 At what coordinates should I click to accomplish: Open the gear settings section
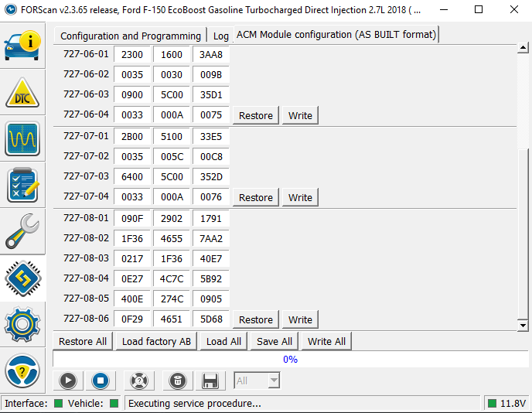coord(22,325)
